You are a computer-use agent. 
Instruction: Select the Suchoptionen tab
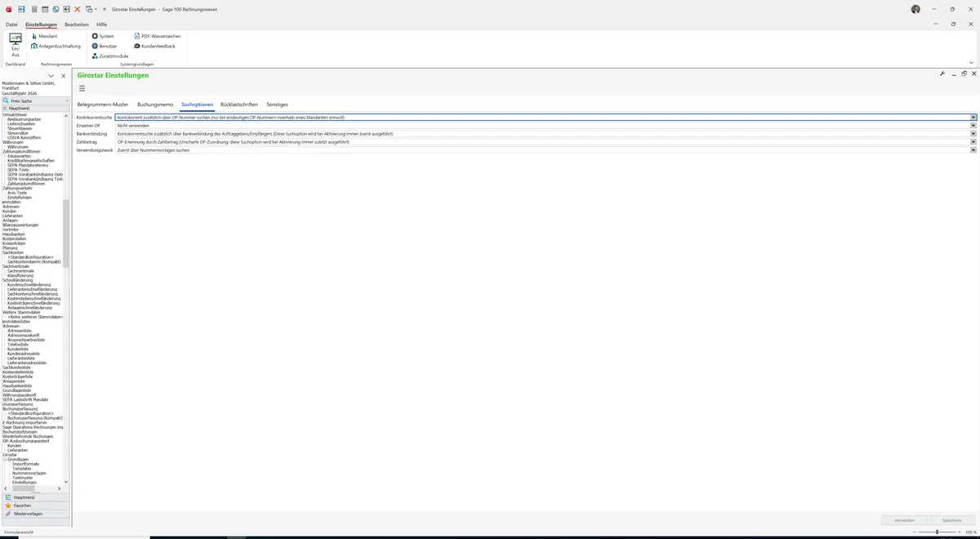[198, 105]
